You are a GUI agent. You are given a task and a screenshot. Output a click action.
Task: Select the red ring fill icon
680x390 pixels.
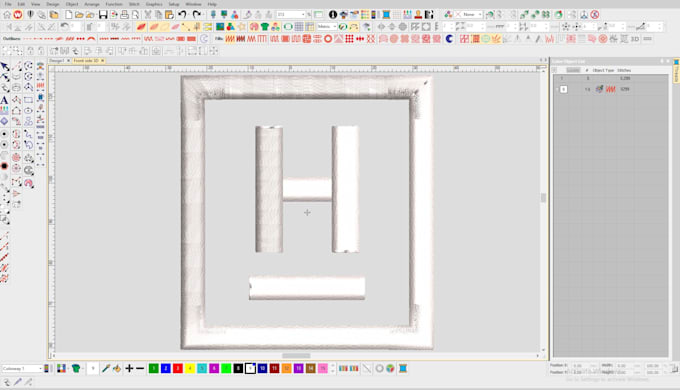coord(328,39)
